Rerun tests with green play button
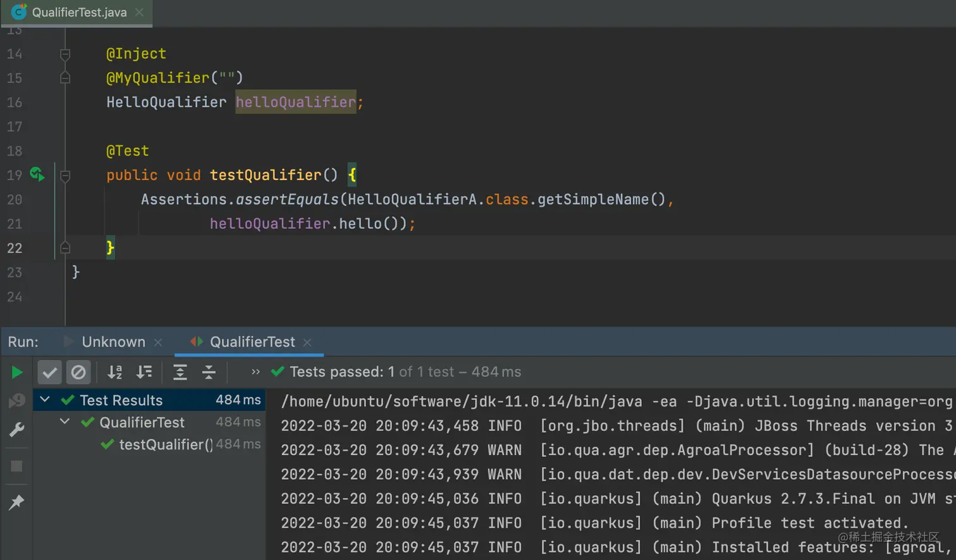 17,372
